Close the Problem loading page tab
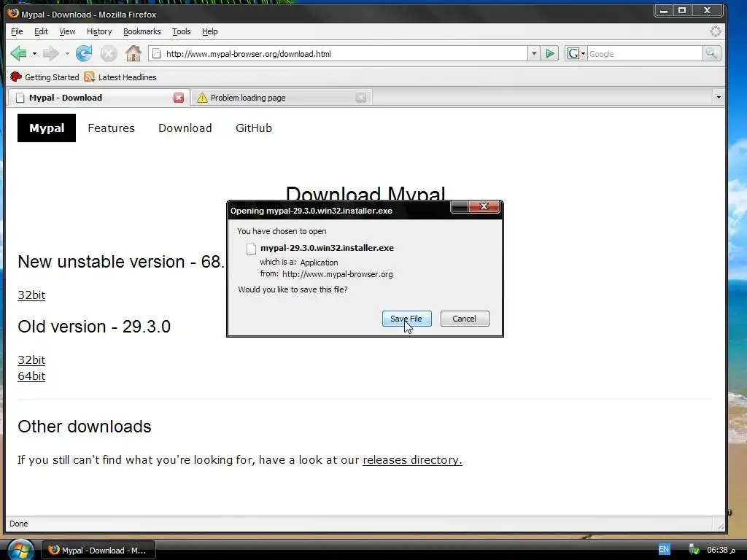The height and width of the screenshot is (560, 747). click(x=361, y=98)
